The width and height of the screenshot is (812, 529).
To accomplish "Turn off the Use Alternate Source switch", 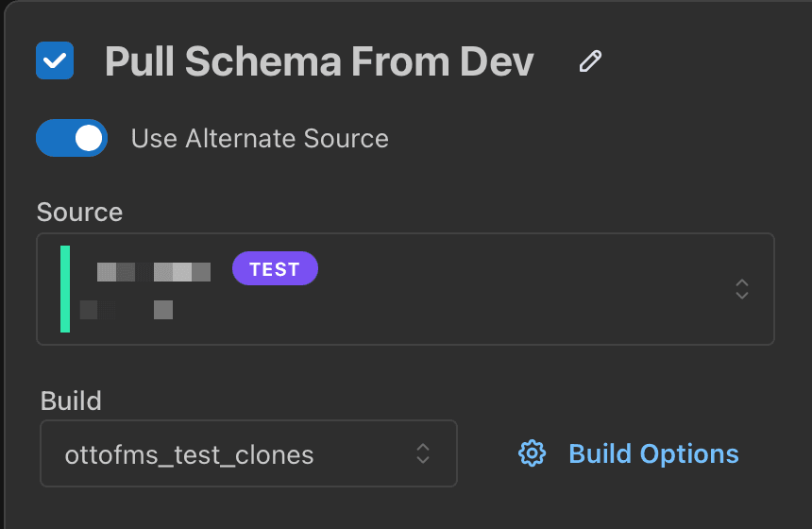I will pos(72,138).
